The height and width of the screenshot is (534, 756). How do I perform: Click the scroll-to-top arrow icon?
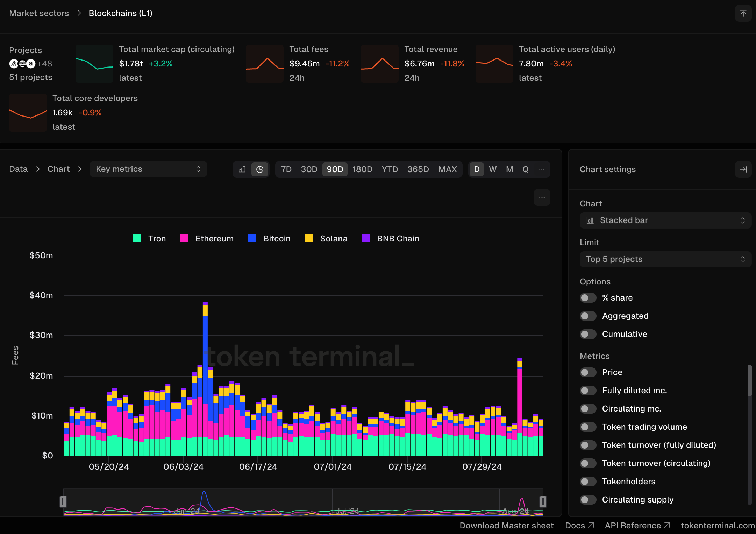tap(743, 13)
